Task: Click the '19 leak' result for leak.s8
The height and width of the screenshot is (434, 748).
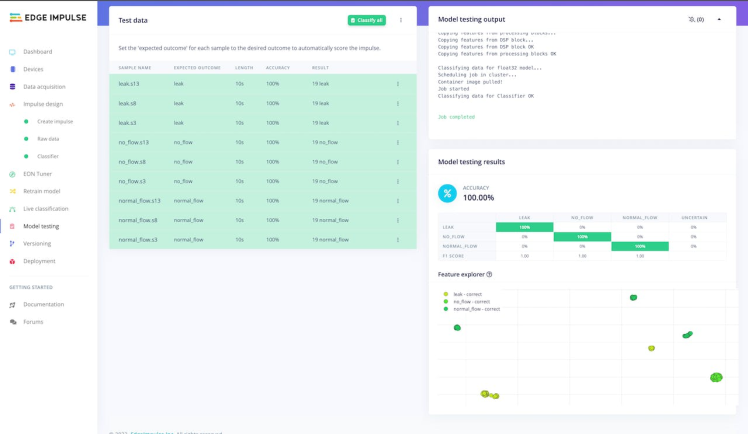Action: pyautogui.click(x=321, y=103)
